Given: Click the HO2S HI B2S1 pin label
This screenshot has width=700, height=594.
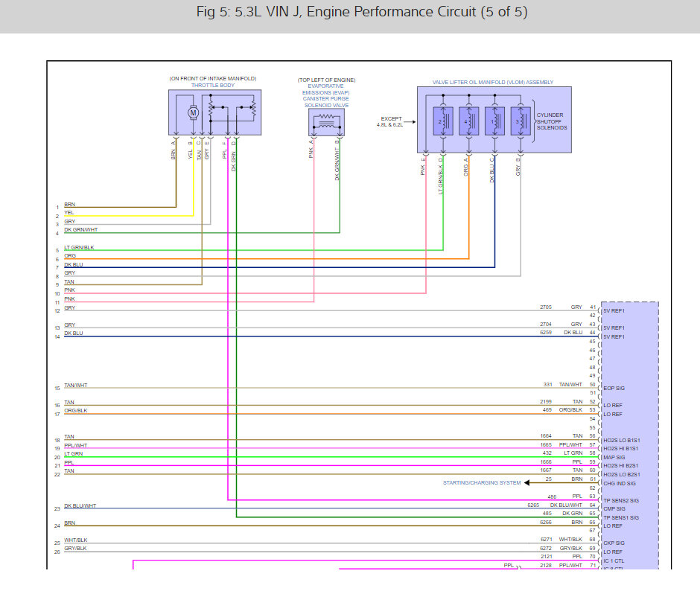Looking at the screenshot, I should (x=621, y=465).
